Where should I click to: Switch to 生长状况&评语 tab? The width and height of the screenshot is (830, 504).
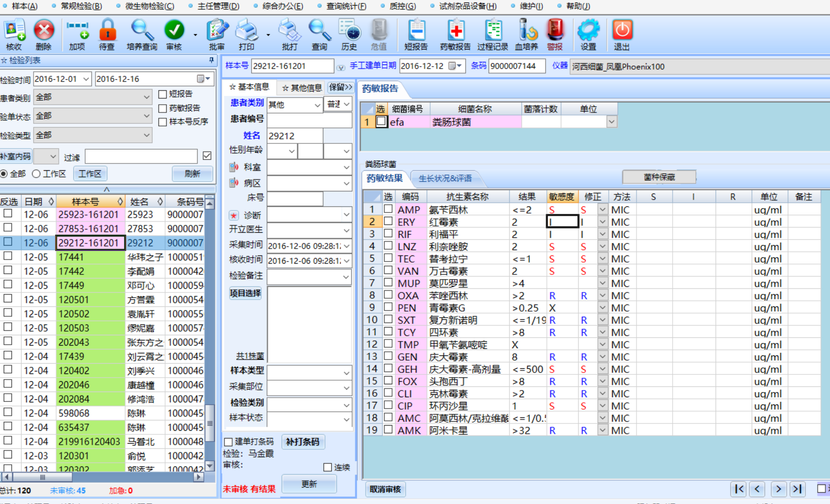tap(445, 178)
